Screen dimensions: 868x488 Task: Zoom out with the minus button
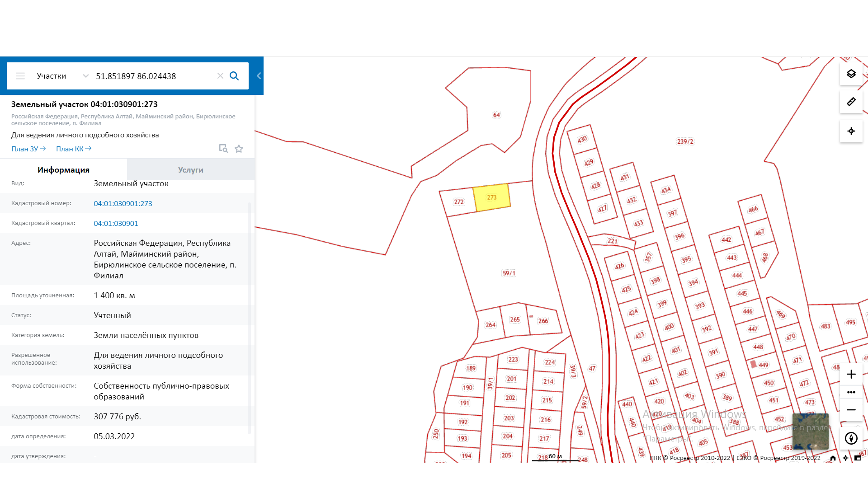[851, 410]
